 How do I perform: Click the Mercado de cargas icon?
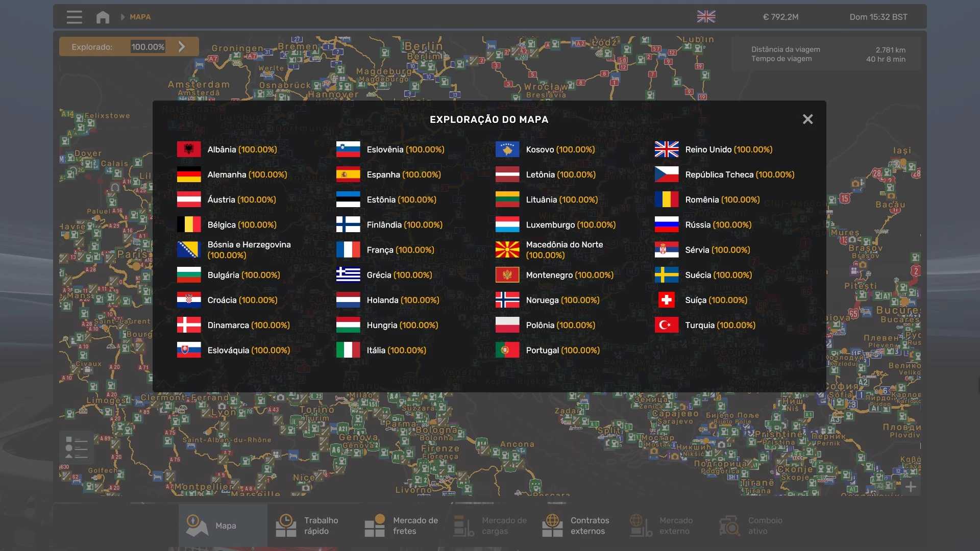click(x=464, y=525)
